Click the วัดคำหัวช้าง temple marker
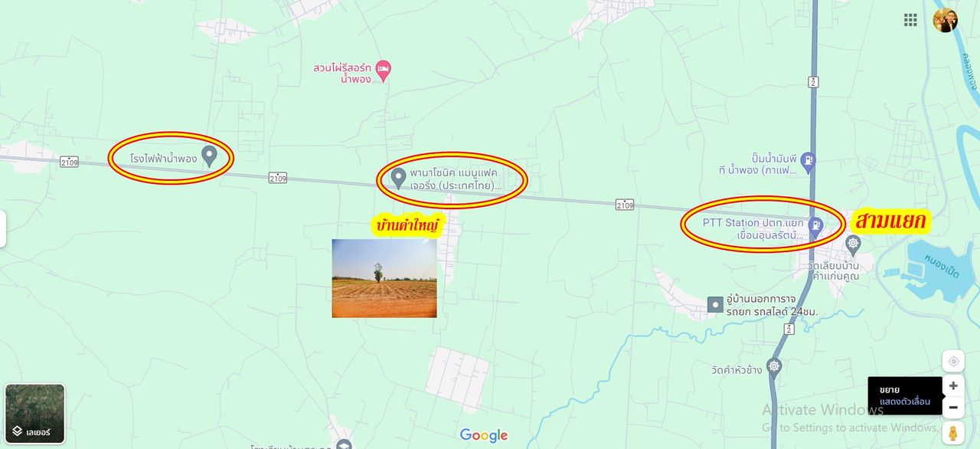This screenshot has height=449, width=980. (774, 367)
